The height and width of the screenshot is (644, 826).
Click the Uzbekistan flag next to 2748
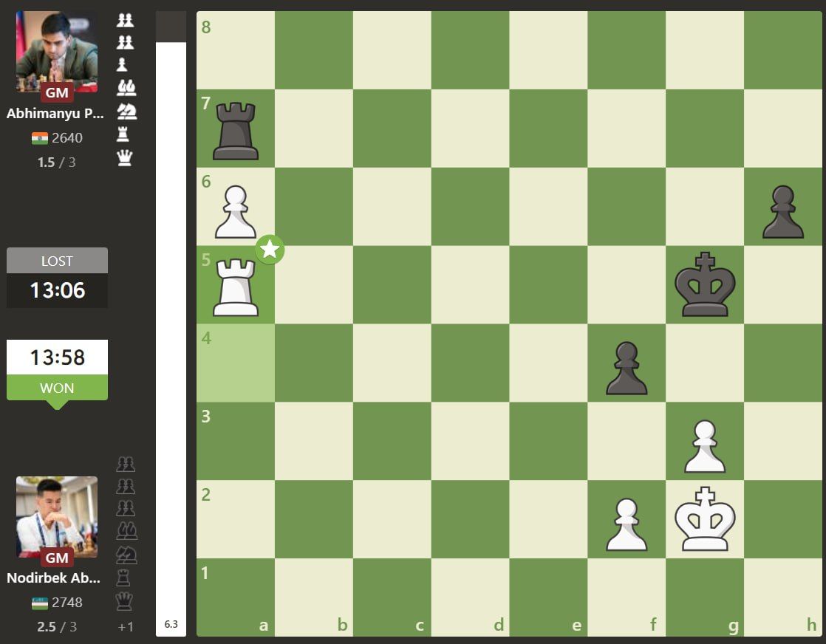pyautogui.click(x=39, y=603)
